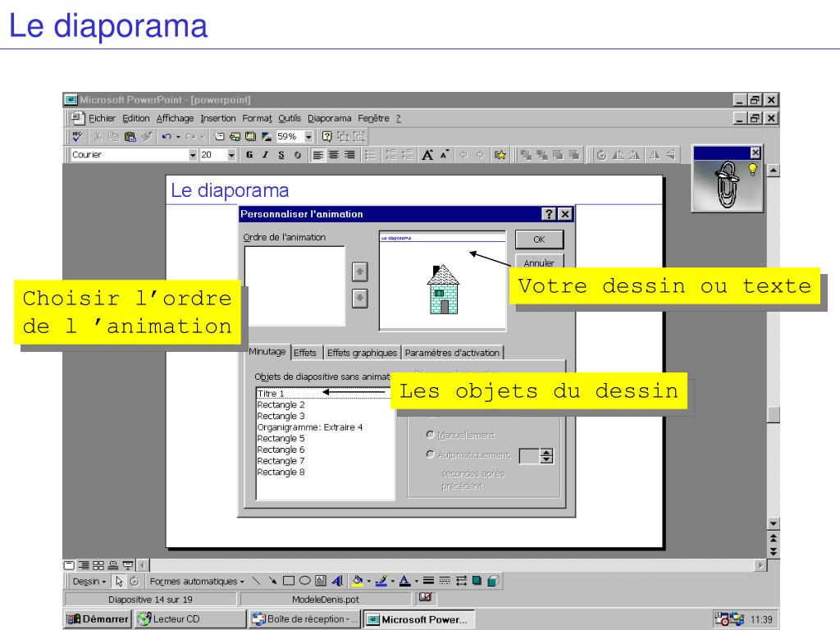Open the Formes automatiques menu
This screenshot has height=630, width=840.
point(197,582)
